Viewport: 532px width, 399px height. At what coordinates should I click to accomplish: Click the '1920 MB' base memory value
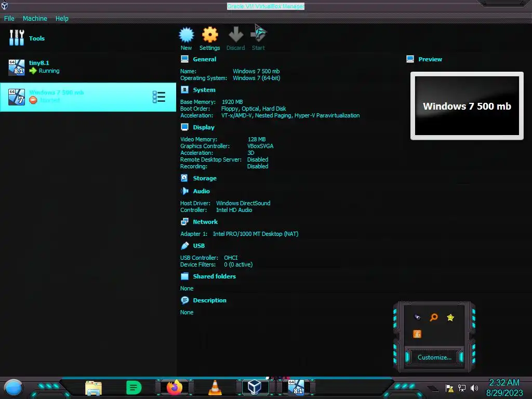coord(232,102)
